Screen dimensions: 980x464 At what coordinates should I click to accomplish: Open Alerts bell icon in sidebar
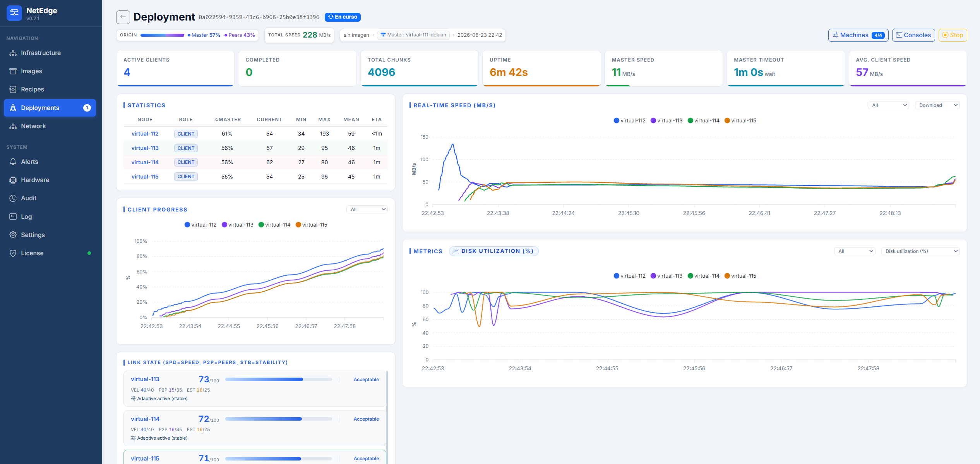13,162
